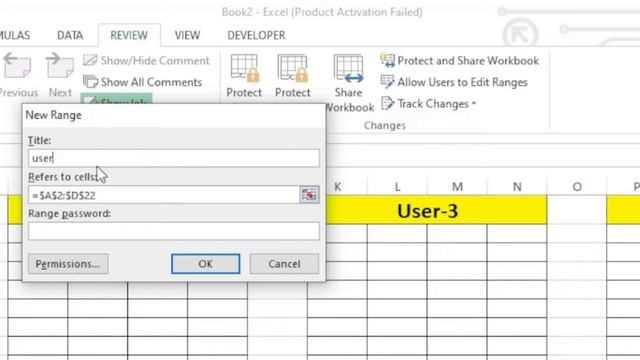Switch to the REVIEW ribbon tab
This screenshot has width=640, height=360.
pos(129,36)
